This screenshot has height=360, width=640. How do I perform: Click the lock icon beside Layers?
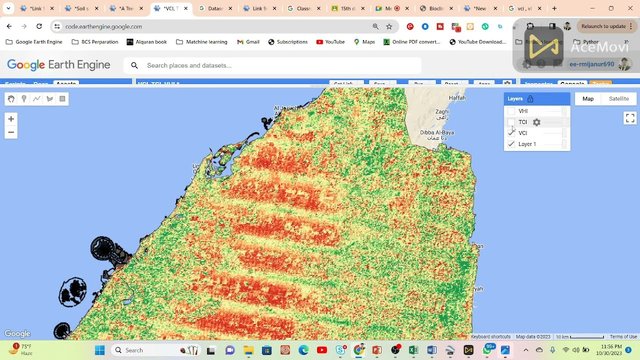[530, 99]
